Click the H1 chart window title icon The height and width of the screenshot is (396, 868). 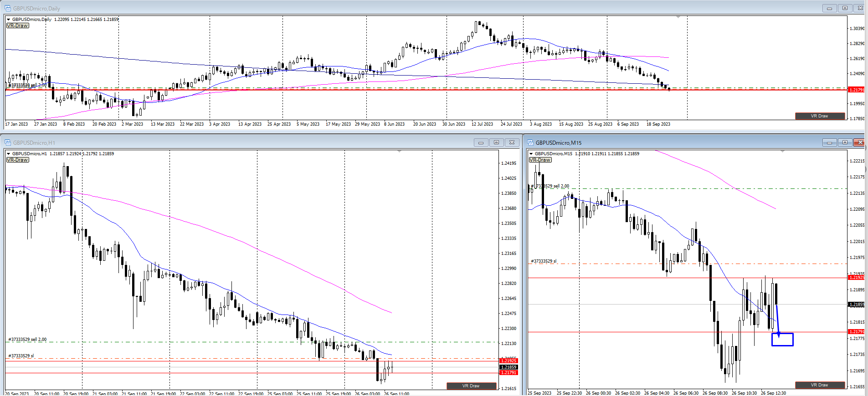coord(8,142)
